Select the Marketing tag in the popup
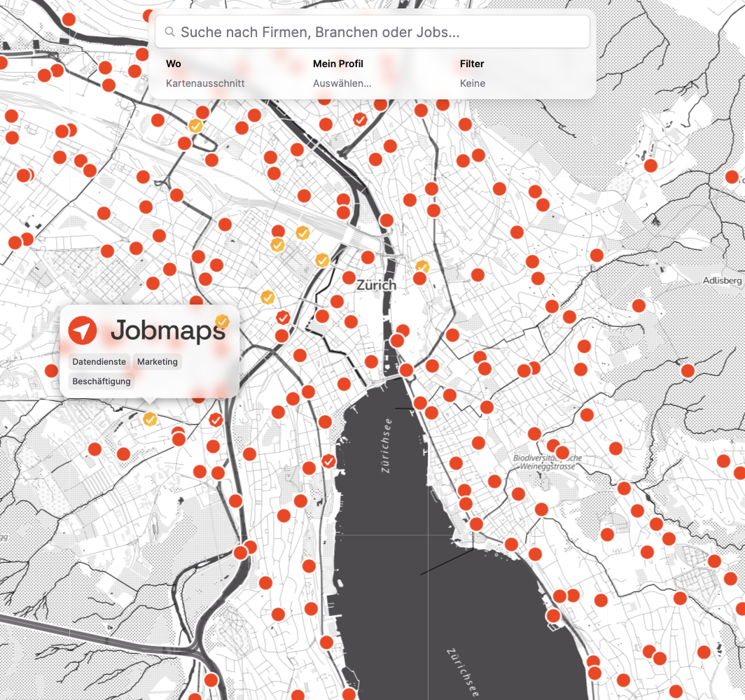 tap(158, 362)
